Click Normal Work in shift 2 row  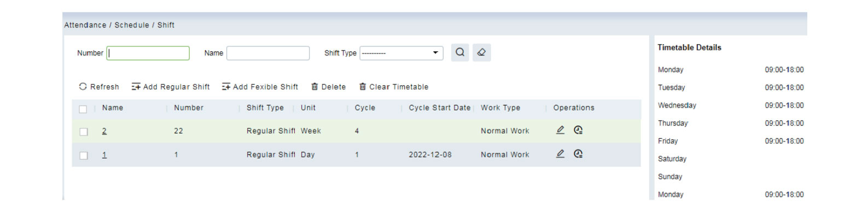(505, 131)
